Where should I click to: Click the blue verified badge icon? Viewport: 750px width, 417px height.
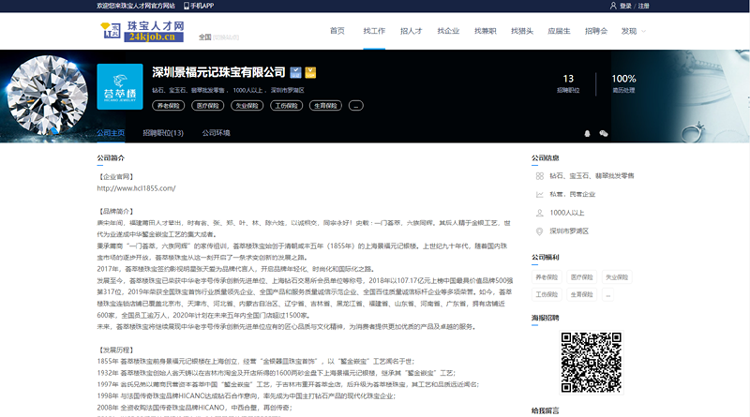(296, 72)
